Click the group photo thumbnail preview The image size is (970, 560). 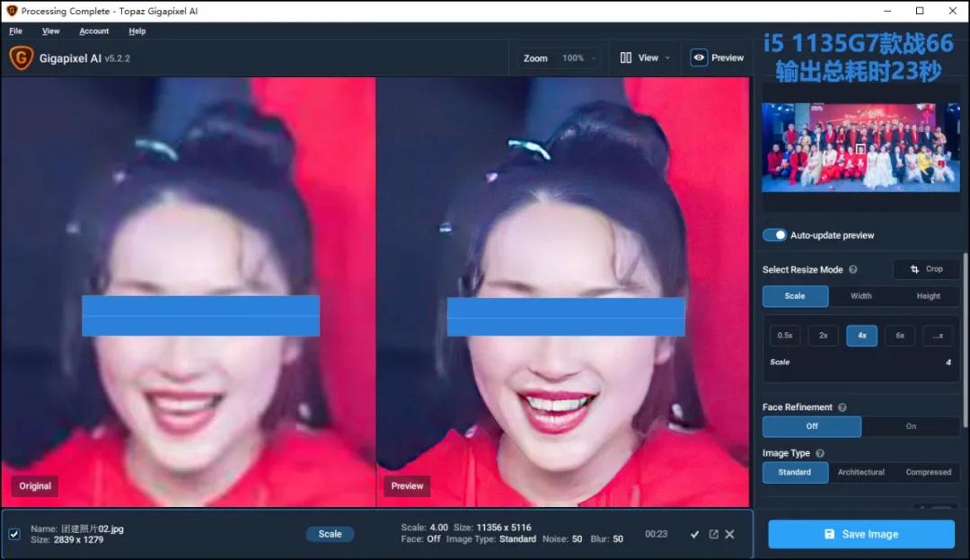[x=860, y=146]
